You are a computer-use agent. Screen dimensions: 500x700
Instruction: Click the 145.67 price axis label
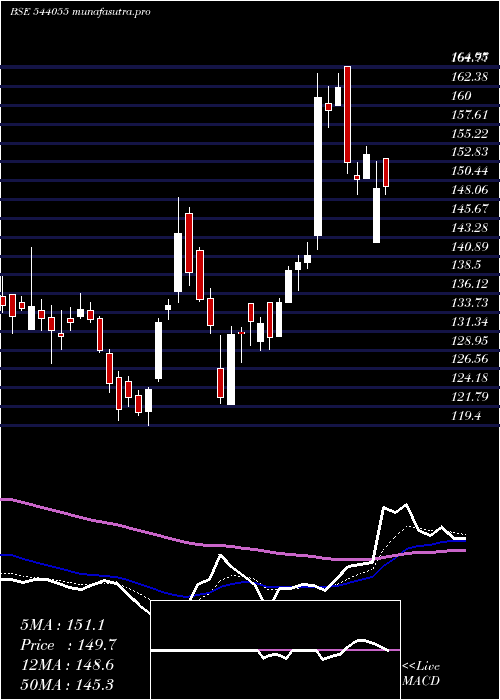pyautogui.click(x=469, y=209)
